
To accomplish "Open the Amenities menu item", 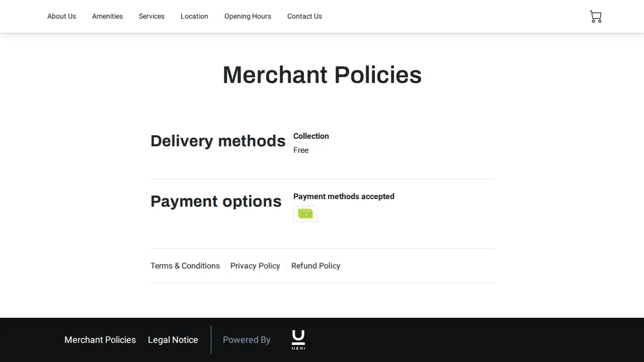I will click(107, 16).
